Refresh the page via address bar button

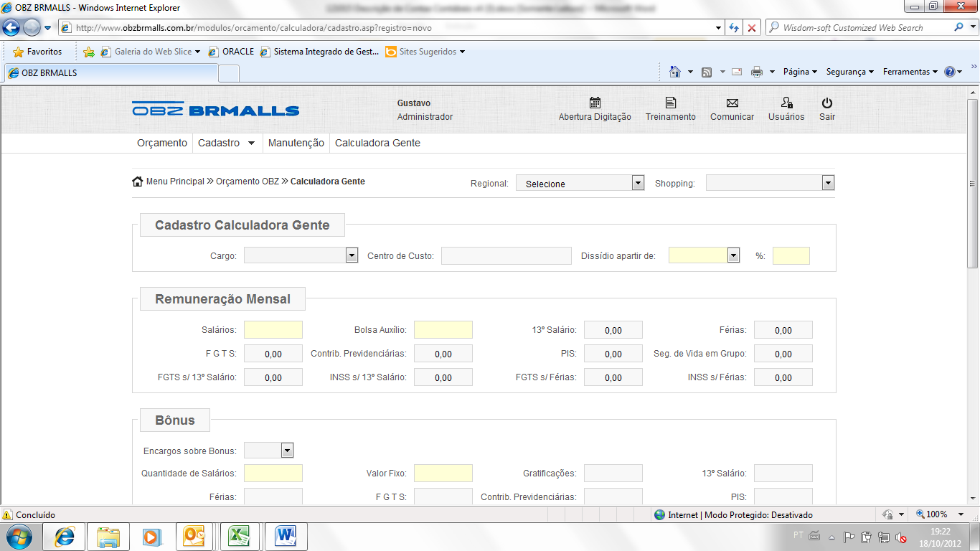pyautogui.click(x=734, y=27)
